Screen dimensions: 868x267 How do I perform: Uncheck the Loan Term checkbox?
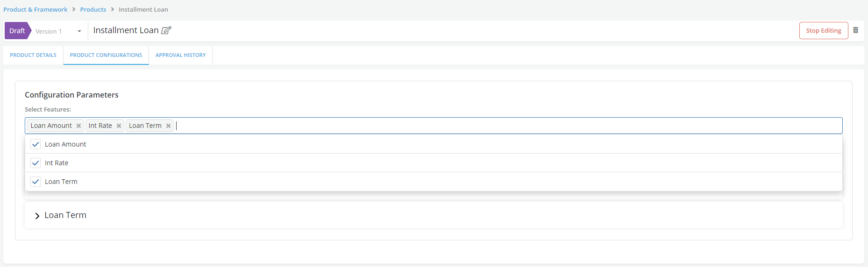point(36,182)
